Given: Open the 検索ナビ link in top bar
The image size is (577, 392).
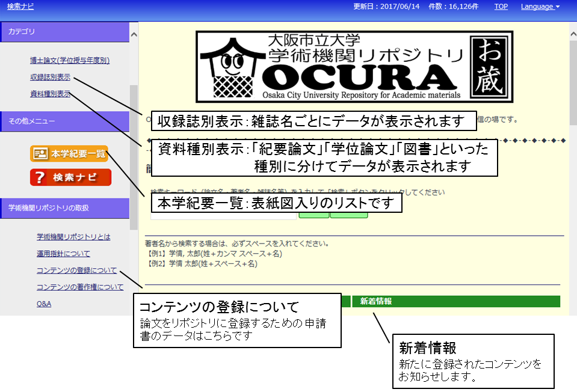Looking at the screenshot, I should coord(20,7).
